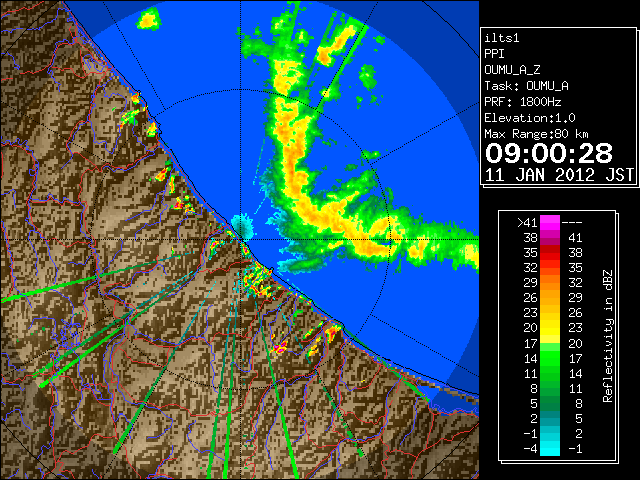
Task: Click the '>41' legend label
Action: click(x=527, y=223)
